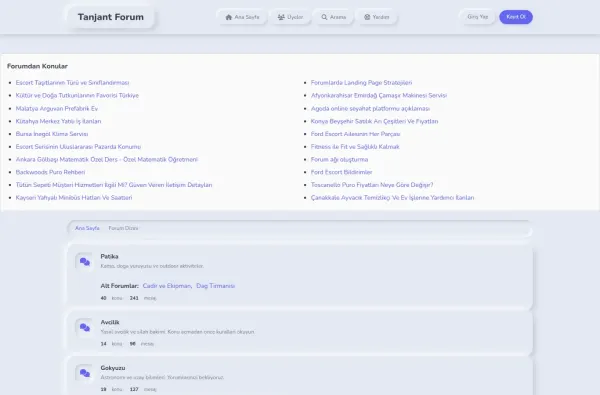Click the Ana Sayfa breadcrumb link
Screen dimensions: 600x395
pos(87,228)
